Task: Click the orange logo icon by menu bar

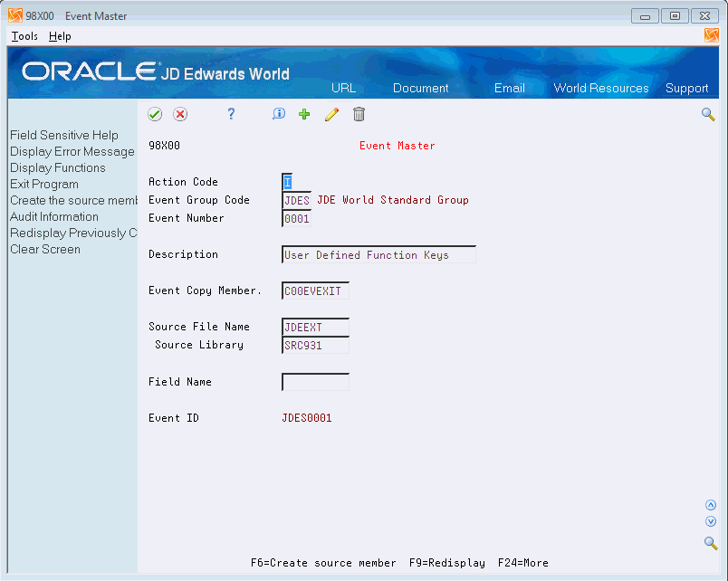Action: [711, 35]
